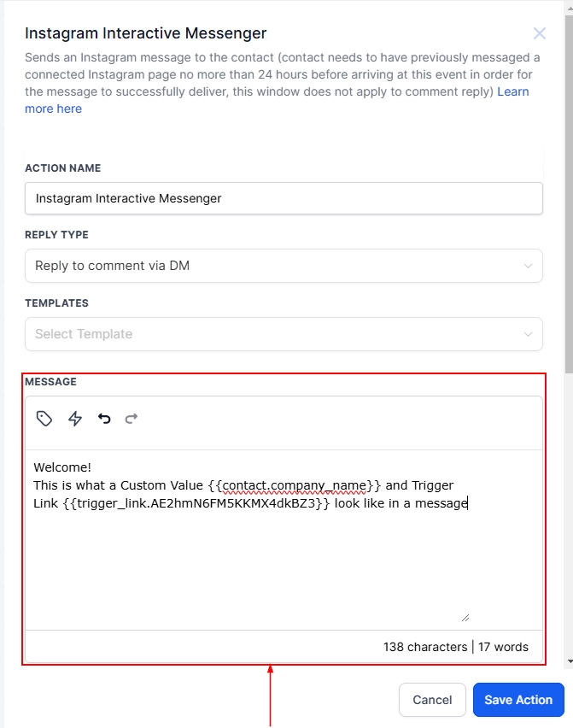Image resolution: width=573 pixels, height=728 pixels.
Task: Undo the last message edit
Action: (104, 419)
